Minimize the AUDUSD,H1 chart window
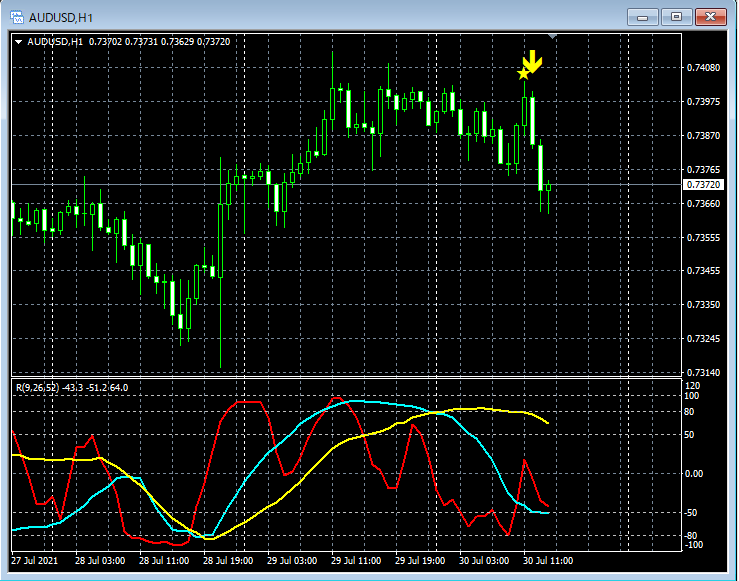 [642, 17]
